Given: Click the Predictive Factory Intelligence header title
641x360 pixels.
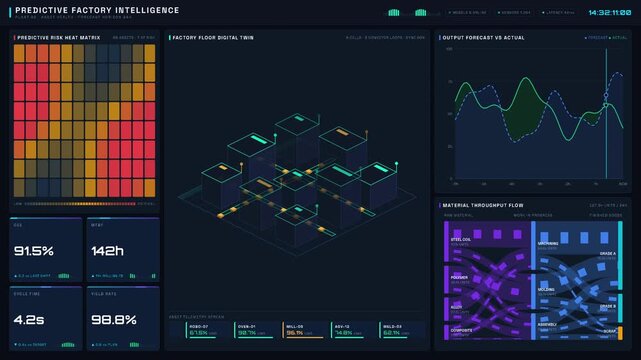Looking at the screenshot, I should (x=97, y=10).
